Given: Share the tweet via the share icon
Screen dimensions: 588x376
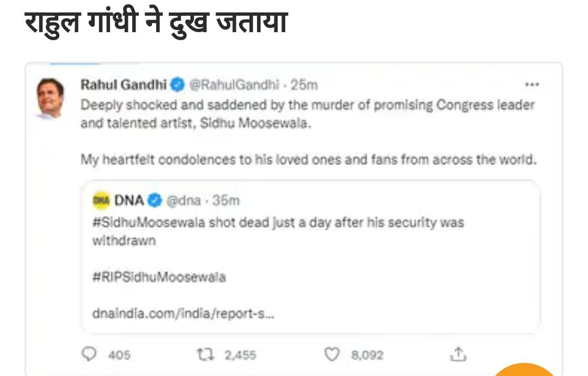Looking at the screenshot, I should click(458, 355).
